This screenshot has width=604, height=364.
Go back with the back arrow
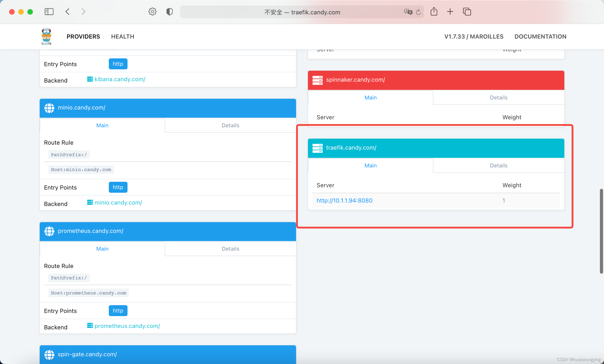point(68,12)
